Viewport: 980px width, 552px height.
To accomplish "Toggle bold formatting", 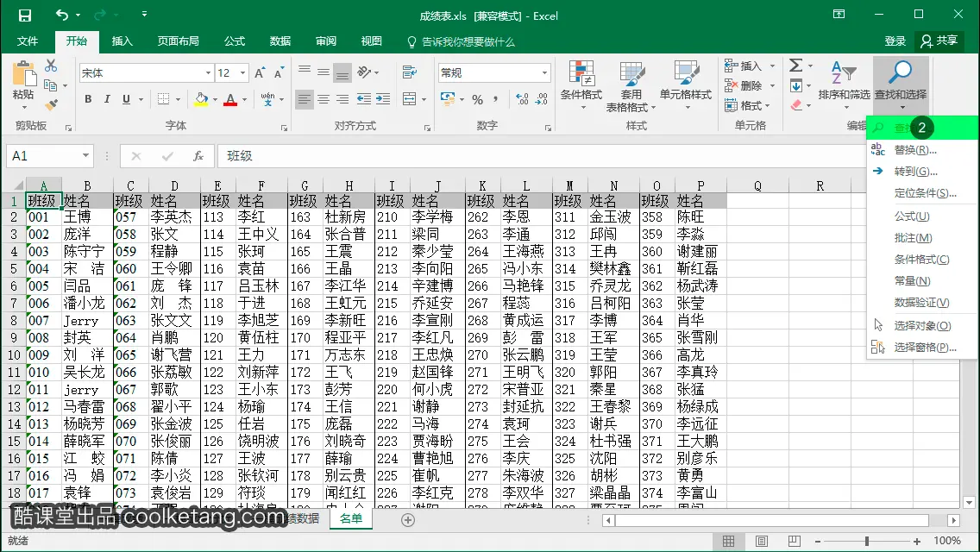I will click(x=88, y=99).
